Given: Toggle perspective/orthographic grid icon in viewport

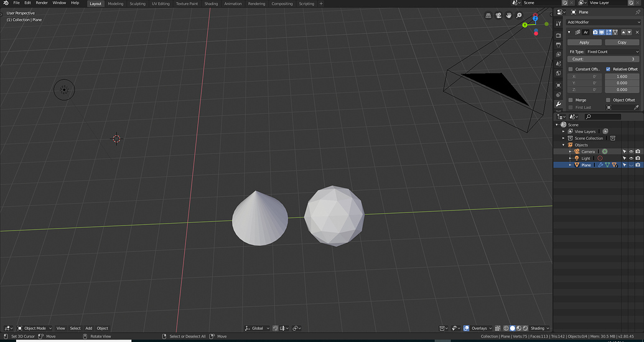Looking at the screenshot, I should [488, 16].
